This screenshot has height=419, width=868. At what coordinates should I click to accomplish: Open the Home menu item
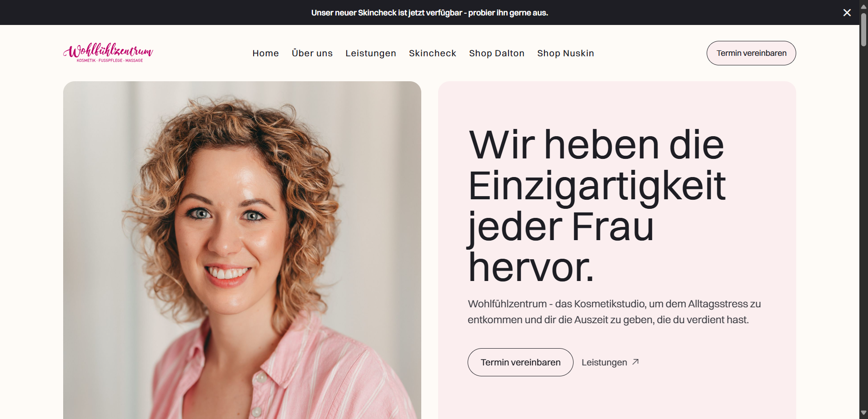tap(265, 53)
